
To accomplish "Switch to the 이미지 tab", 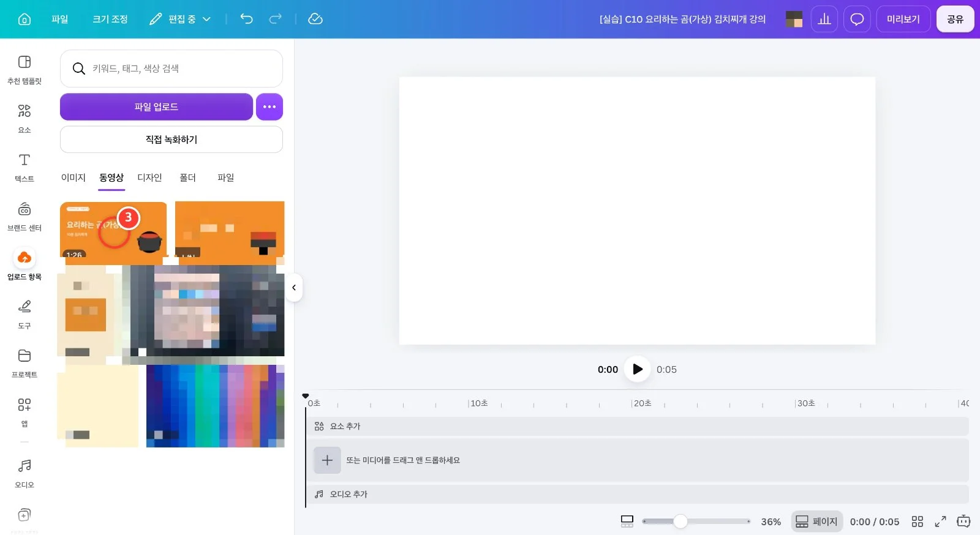I will pyautogui.click(x=73, y=178).
